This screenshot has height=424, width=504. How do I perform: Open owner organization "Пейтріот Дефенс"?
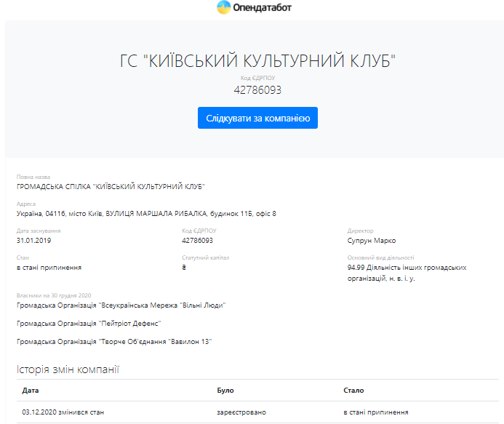88,323
